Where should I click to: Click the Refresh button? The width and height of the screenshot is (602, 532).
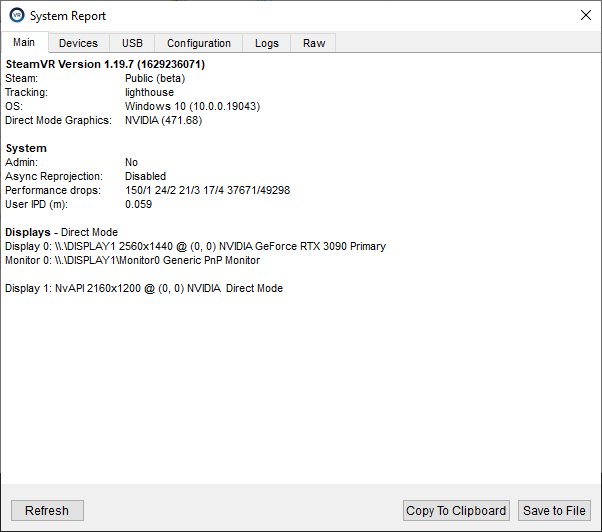pos(47,511)
